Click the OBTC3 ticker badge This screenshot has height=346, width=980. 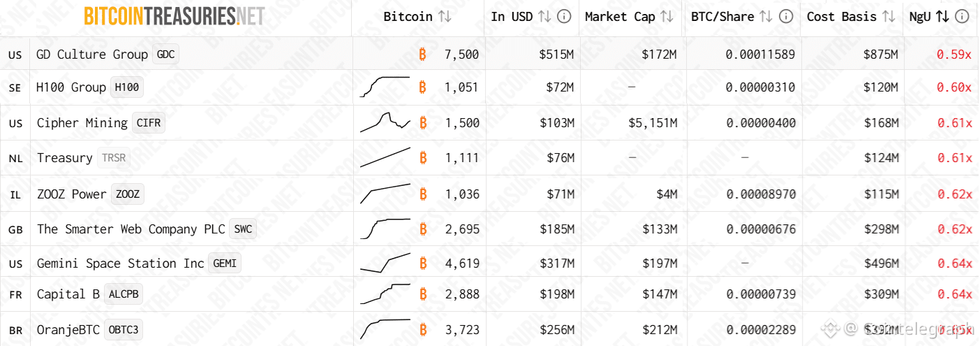point(124,330)
